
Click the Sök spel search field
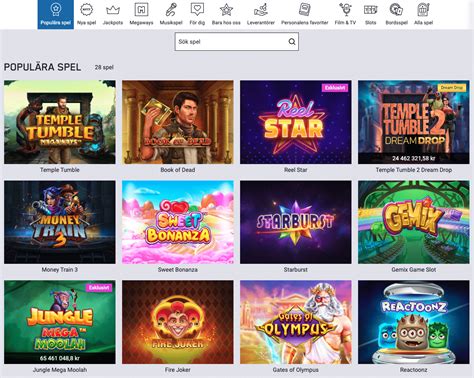click(x=237, y=42)
